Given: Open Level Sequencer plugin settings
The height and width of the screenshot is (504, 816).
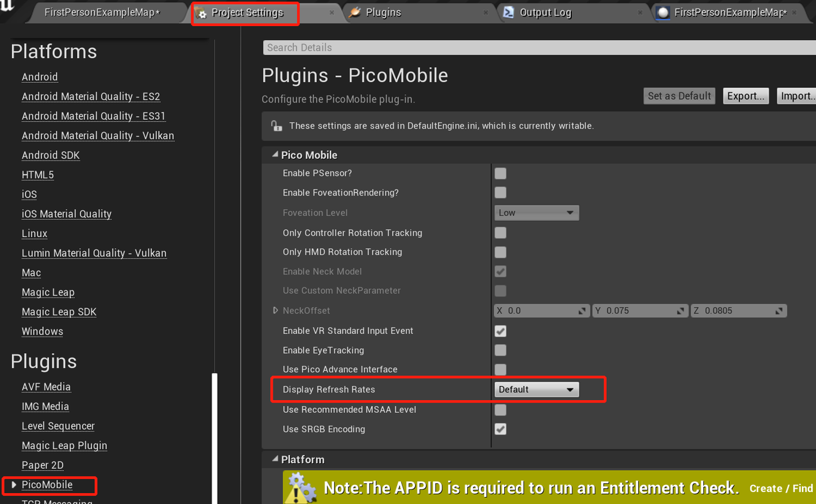Looking at the screenshot, I should 58,426.
